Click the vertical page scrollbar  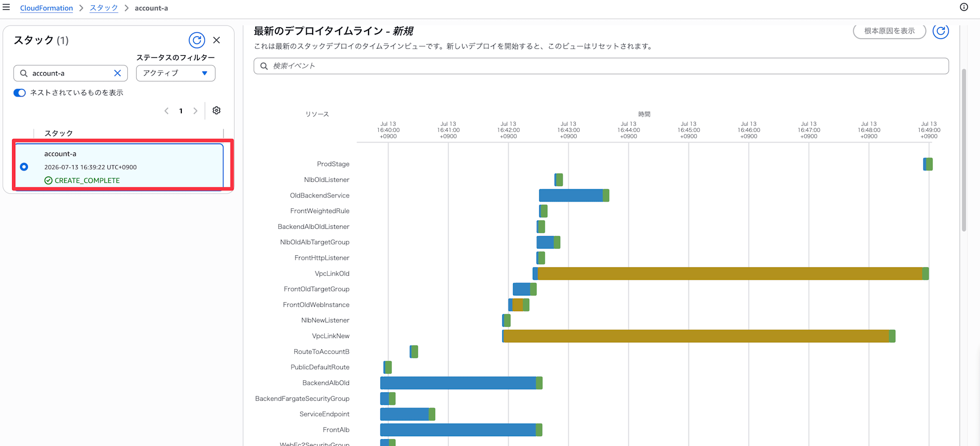click(x=964, y=149)
